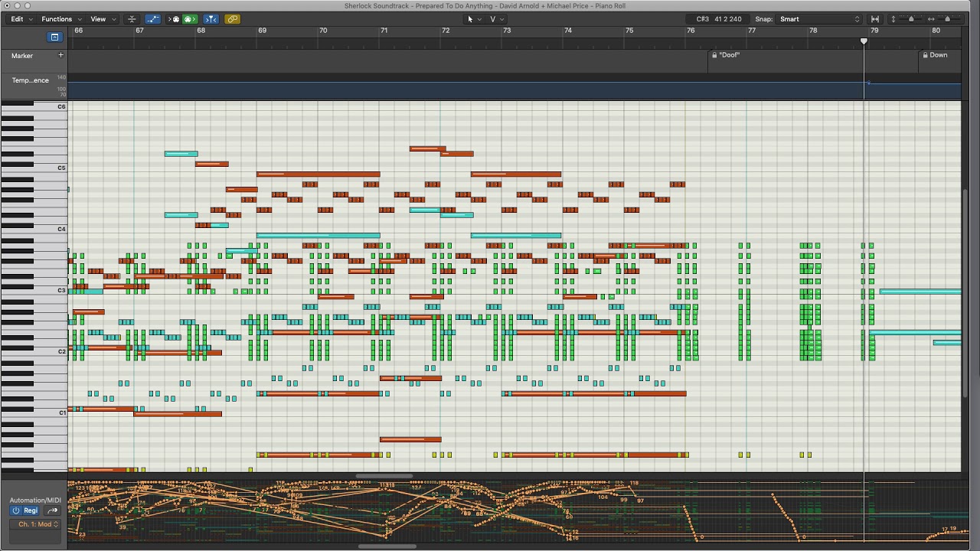The width and height of the screenshot is (980, 551).
Task: Select the Tempo track label
Action: click(x=30, y=80)
